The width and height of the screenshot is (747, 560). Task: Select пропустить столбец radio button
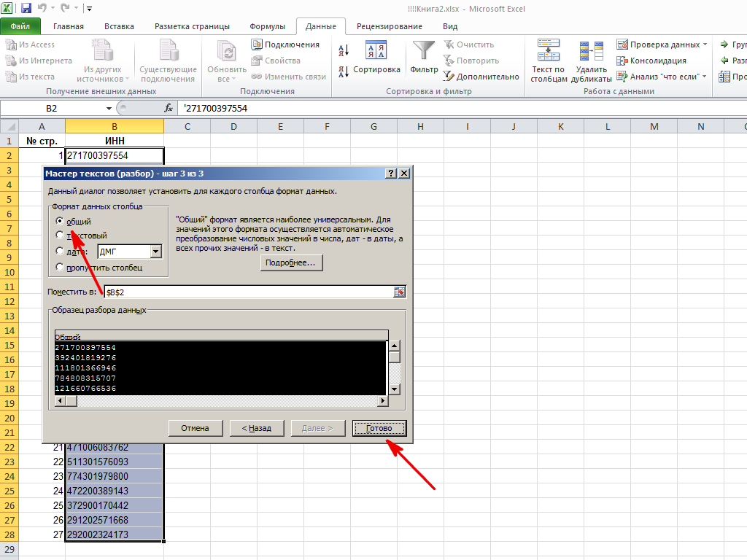[x=60, y=267]
